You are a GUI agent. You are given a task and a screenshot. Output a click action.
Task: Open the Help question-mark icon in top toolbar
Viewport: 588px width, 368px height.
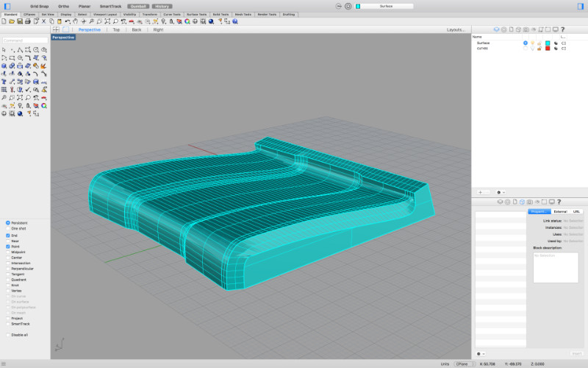[235, 21]
